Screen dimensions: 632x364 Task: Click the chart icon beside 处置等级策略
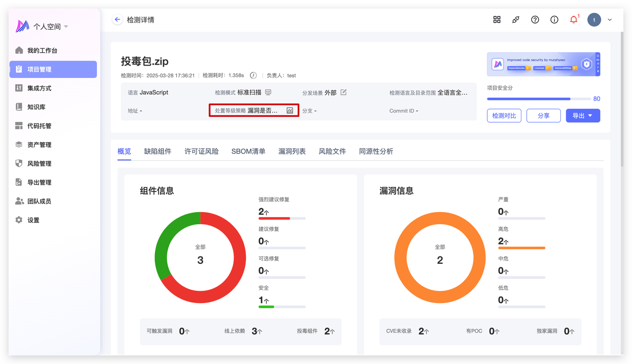tap(290, 110)
